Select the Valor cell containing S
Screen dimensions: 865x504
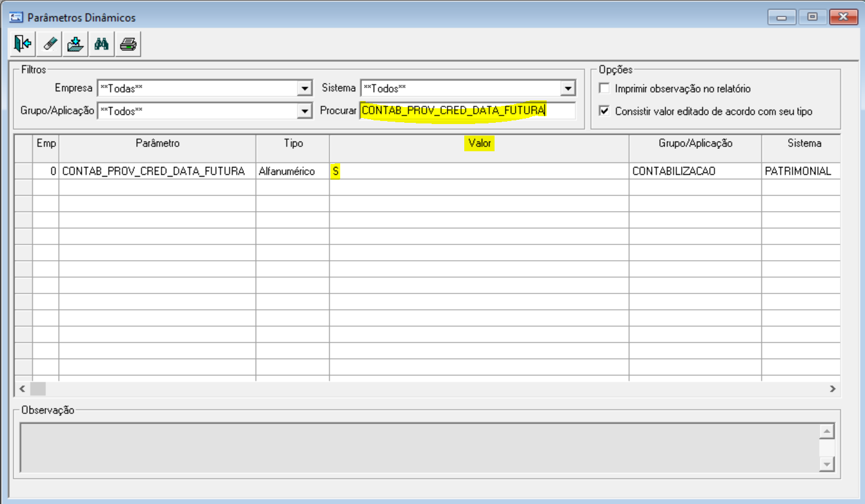[479, 171]
